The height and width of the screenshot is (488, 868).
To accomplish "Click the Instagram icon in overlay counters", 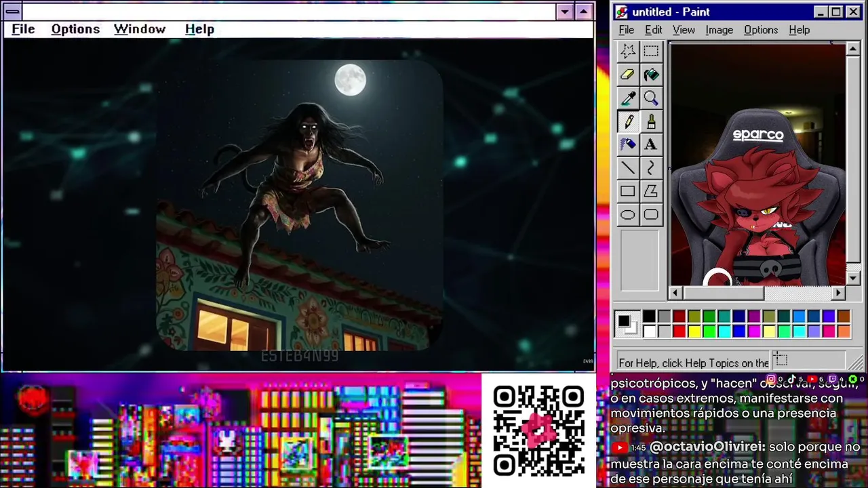I will point(771,379).
